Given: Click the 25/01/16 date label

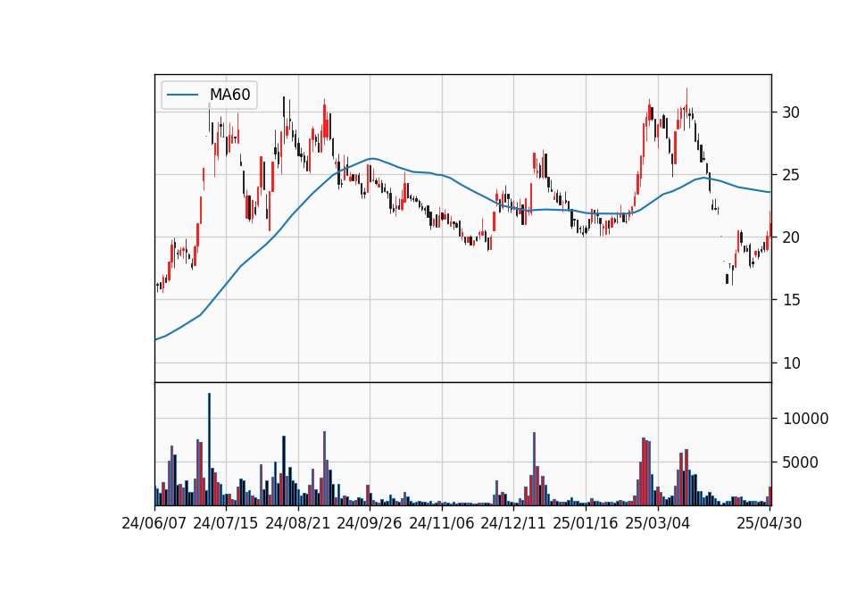Looking at the screenshot, I should [x=586, y=523].
